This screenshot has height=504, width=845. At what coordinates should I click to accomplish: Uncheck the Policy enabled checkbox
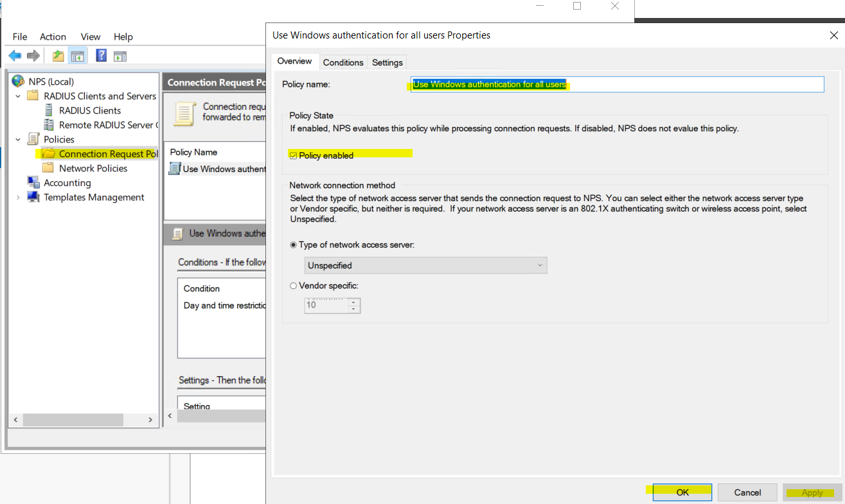click(x=294, y=155)
